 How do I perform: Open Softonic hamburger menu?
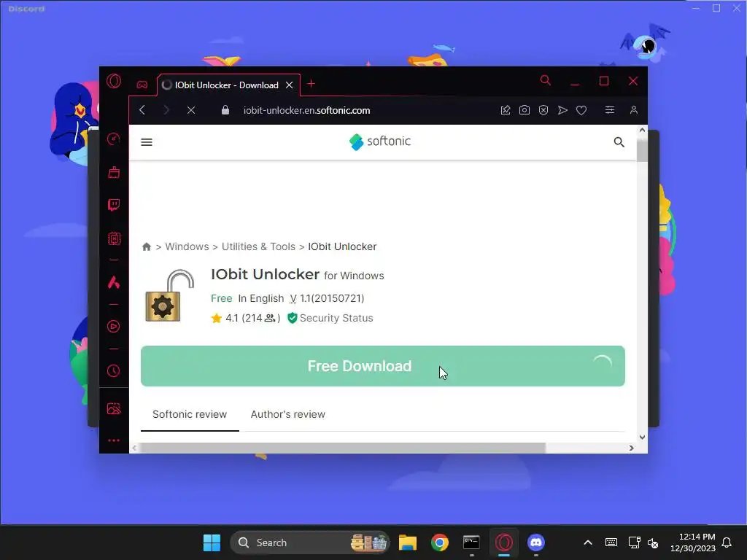point(147,142)
